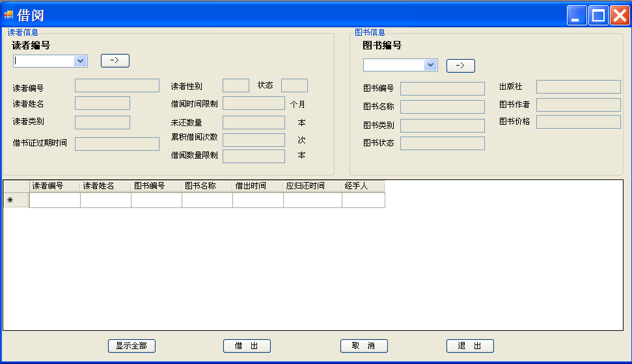Expand the 读者编号 combo box arrow
Viewport: 632px width, 364px height.
80,61
